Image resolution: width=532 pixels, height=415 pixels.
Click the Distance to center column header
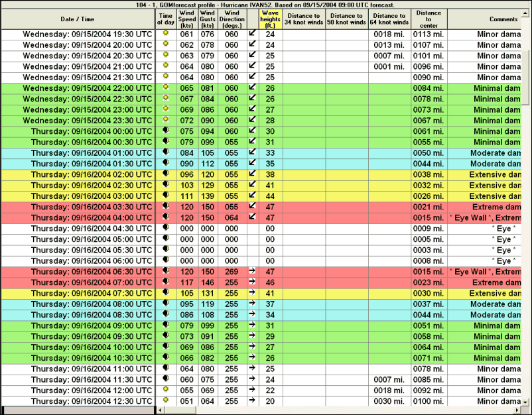coord(429,19)
